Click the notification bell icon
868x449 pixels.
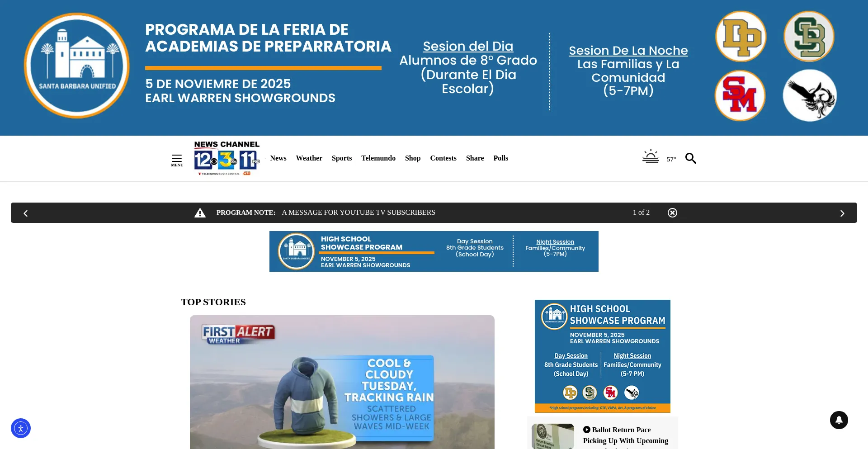point(839,420)
